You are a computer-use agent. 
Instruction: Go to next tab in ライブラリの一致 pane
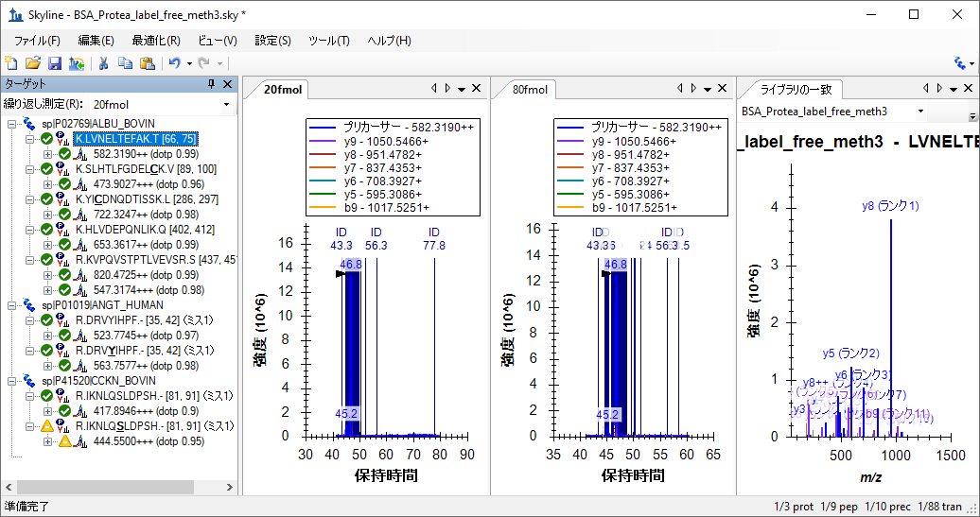[939, 89]
